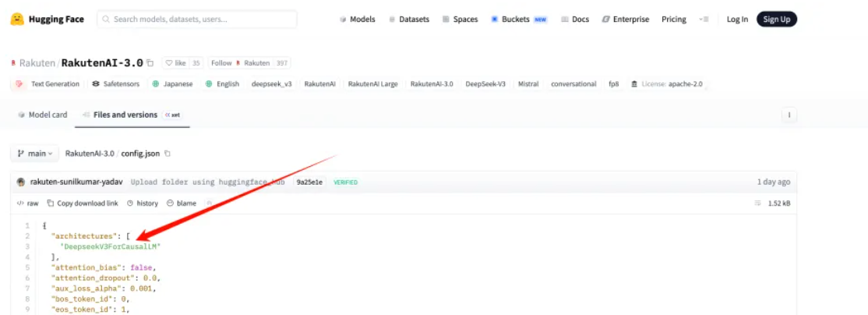868x315 pixels.
Task: Click the fp8 tag
Action: click(x=614, y=84)
